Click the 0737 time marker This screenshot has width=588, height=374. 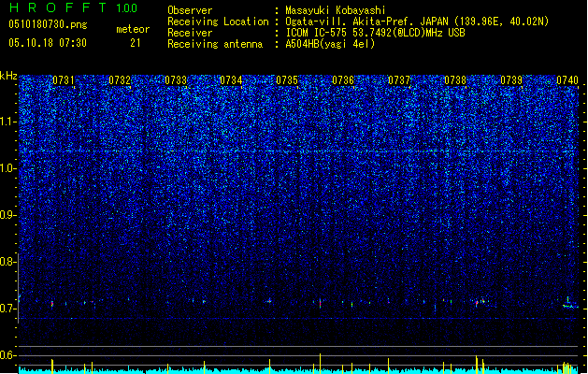tap(399, 80)
